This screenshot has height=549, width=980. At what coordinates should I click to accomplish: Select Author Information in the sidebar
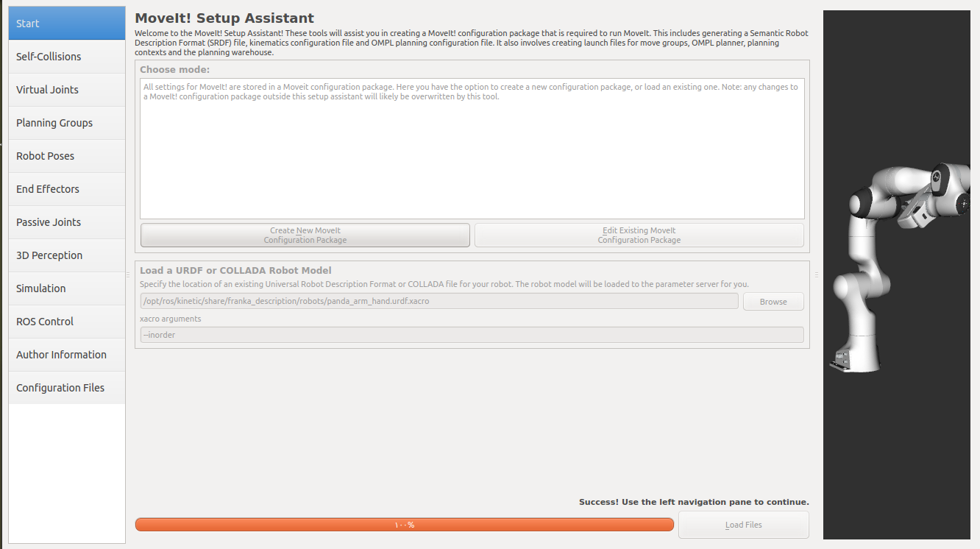click(67, 355)
